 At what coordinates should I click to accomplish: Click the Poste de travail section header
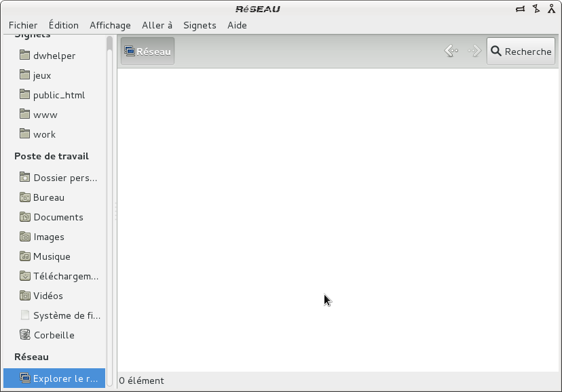[52, 156]
